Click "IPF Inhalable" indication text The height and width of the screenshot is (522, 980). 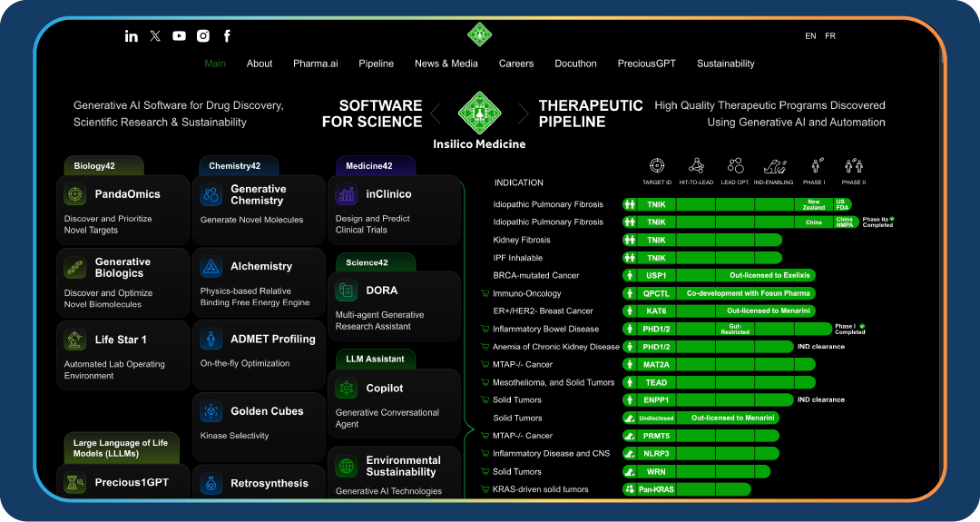(517, 258)
